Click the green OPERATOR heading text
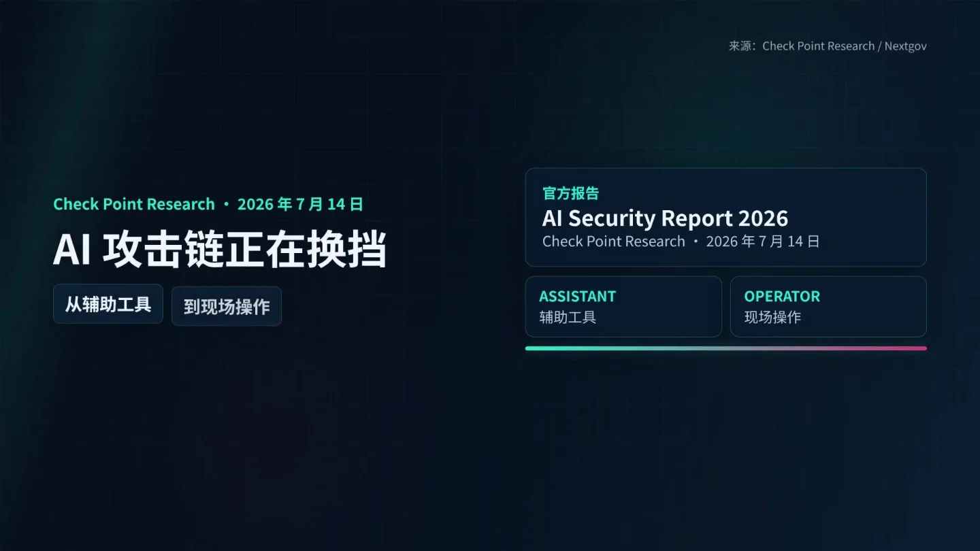Viewport: 980px width, 551px height. coord(782,297)
